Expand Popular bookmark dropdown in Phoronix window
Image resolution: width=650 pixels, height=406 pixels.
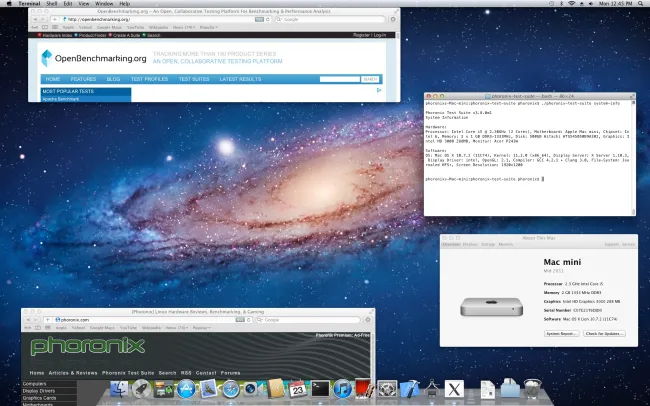click(x=201, y=328)
